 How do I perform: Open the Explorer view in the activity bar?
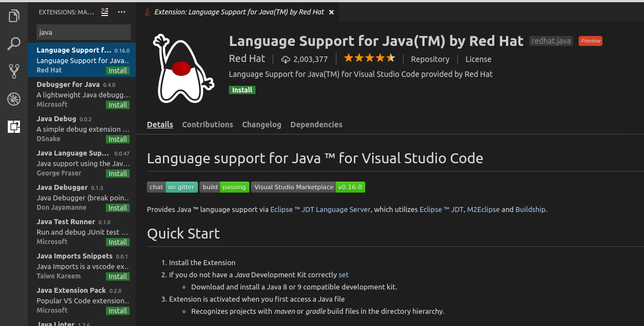click(x=14, y=15)
